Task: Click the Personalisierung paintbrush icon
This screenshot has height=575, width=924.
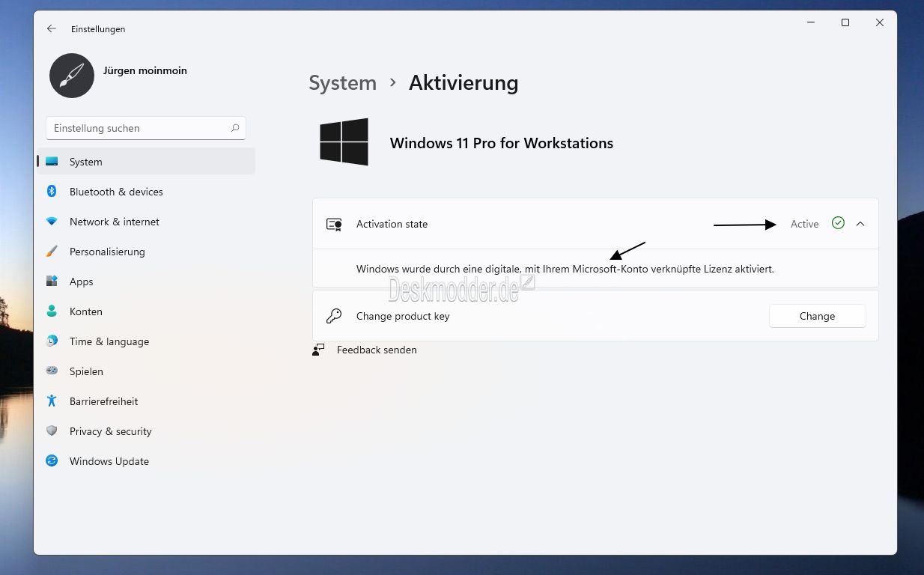Action: tap(52, 252)
